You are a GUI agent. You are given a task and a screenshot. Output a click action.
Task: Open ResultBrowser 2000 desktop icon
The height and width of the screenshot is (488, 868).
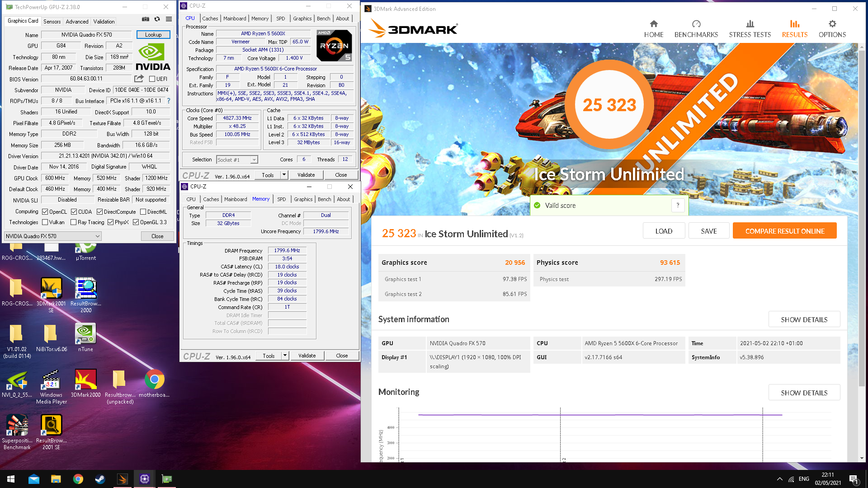[86, 295]
